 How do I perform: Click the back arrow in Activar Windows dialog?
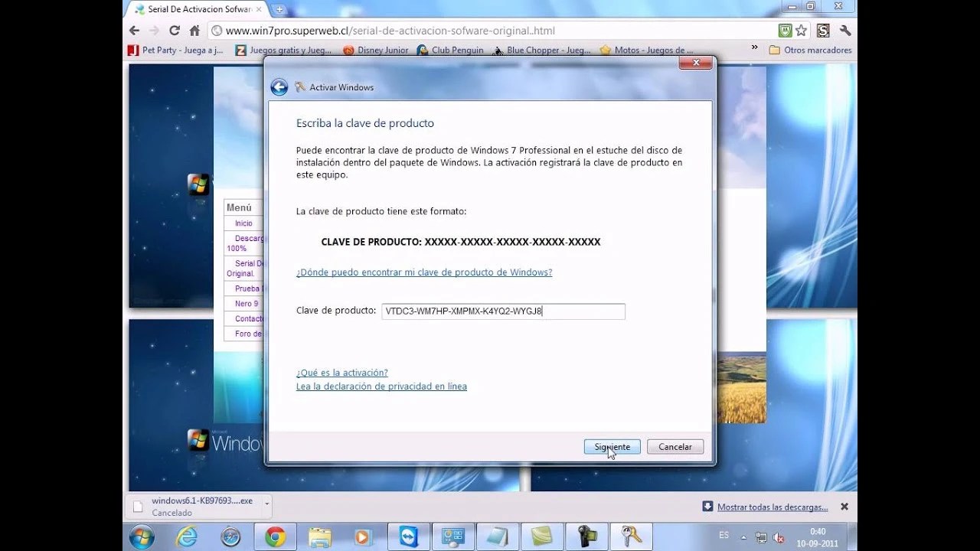pyautogui.click(x=279, y=87)
